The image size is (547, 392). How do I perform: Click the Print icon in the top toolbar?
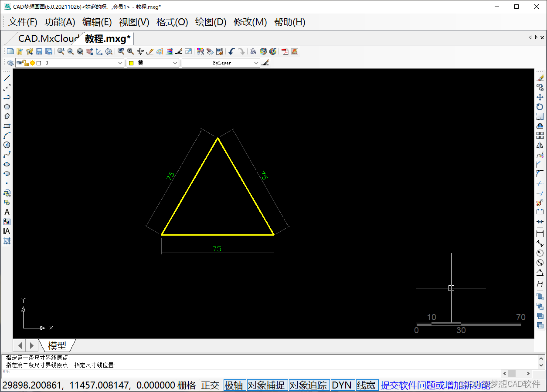[x=253, y=51]
